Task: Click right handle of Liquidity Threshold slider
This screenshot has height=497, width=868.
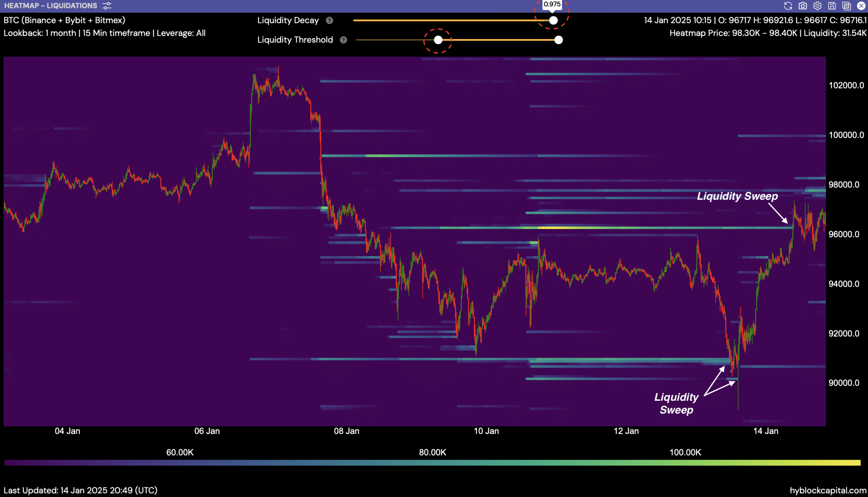Action: (x=558, y=40)
